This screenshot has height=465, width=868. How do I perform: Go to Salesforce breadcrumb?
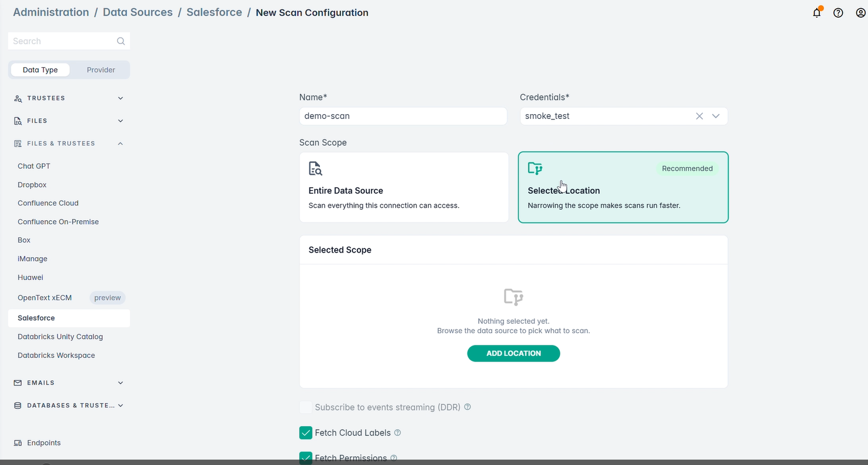pos(214,12)
